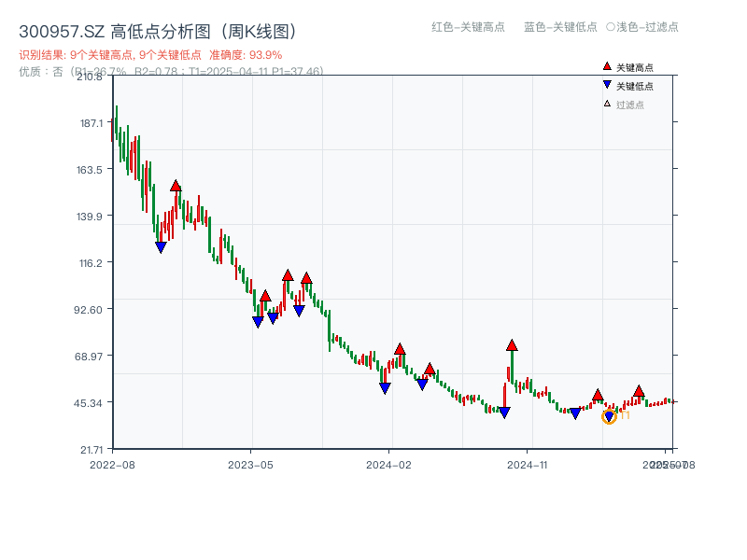This screenshot has width=747, height=560.
Task: Click the blue triangle below the 2022 decline
Action: point(161,245)
